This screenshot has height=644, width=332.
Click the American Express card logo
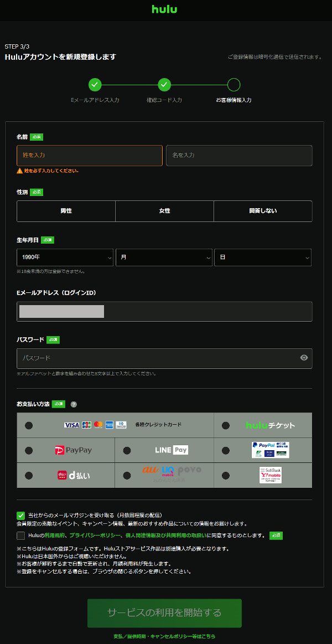[x=110, y=425]
